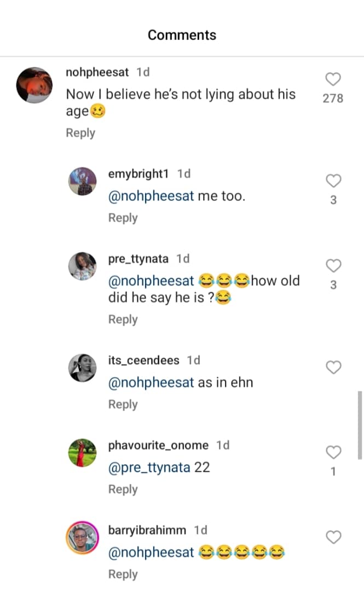
Task: Tap heart on barryibrahimm's reply
Action: pyautogui.click(x=333, y=537)
